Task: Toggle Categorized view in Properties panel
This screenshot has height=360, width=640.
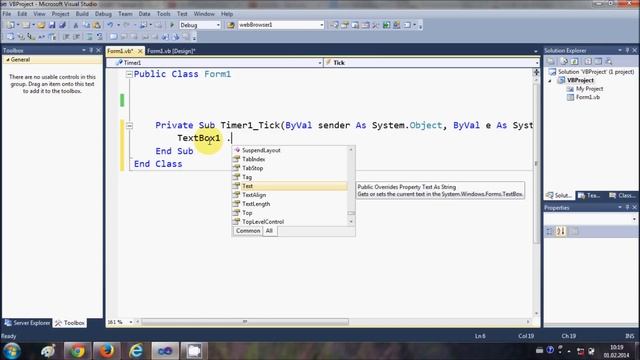Action: point(550,231)
